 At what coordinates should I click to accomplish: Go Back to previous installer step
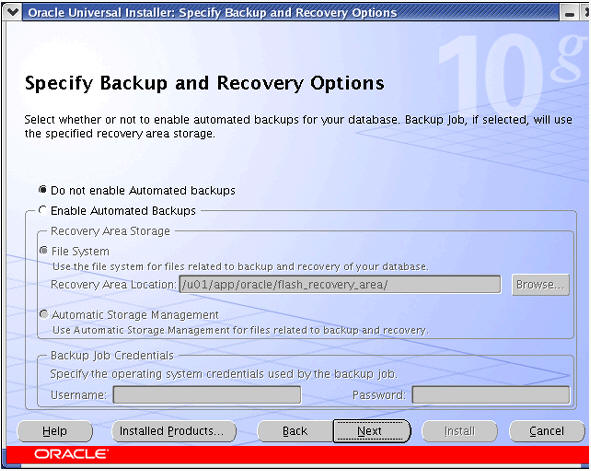coord(295,431)
